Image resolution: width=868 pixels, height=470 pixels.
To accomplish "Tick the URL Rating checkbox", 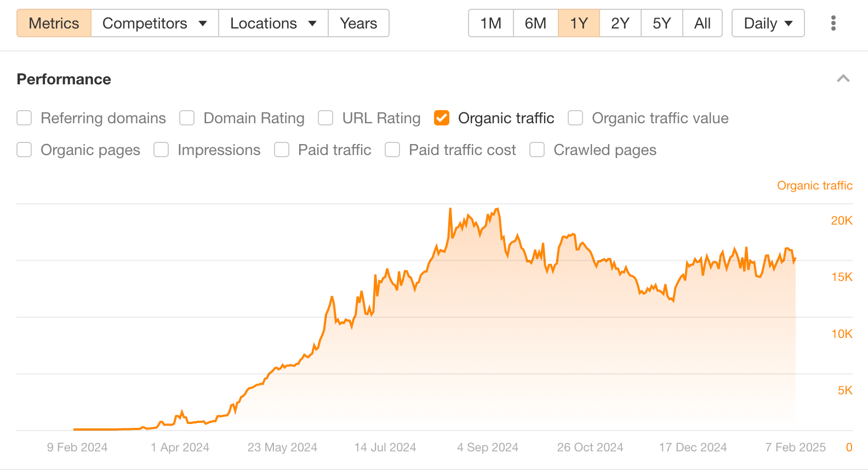I will pyautogui.click(x=325, y=118).
